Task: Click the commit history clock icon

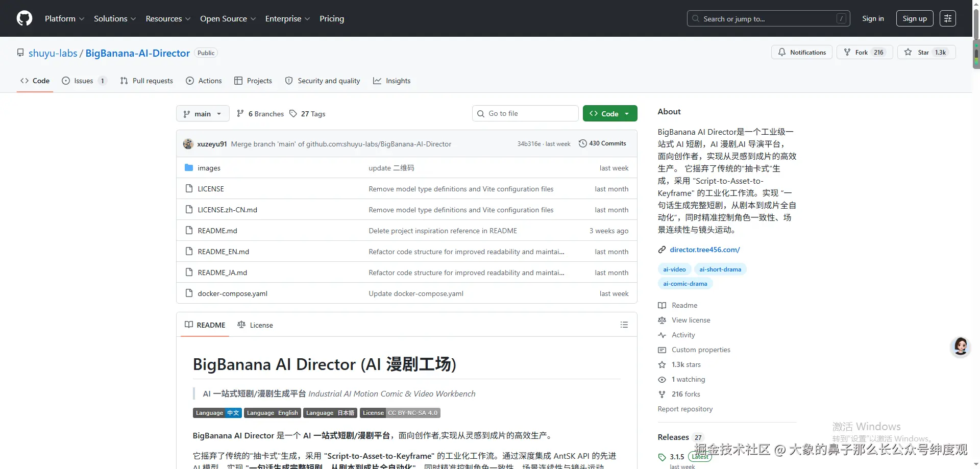Action: (583, 143)
